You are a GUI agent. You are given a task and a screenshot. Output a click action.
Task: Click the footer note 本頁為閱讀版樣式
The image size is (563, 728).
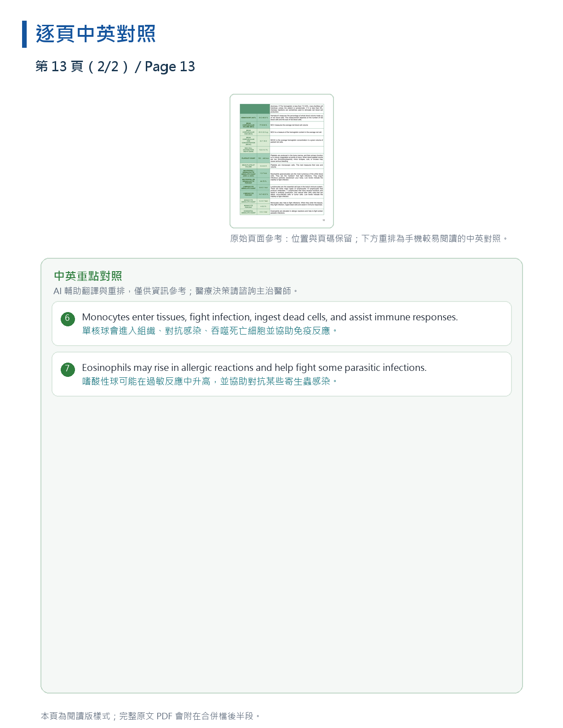point(151,716)
